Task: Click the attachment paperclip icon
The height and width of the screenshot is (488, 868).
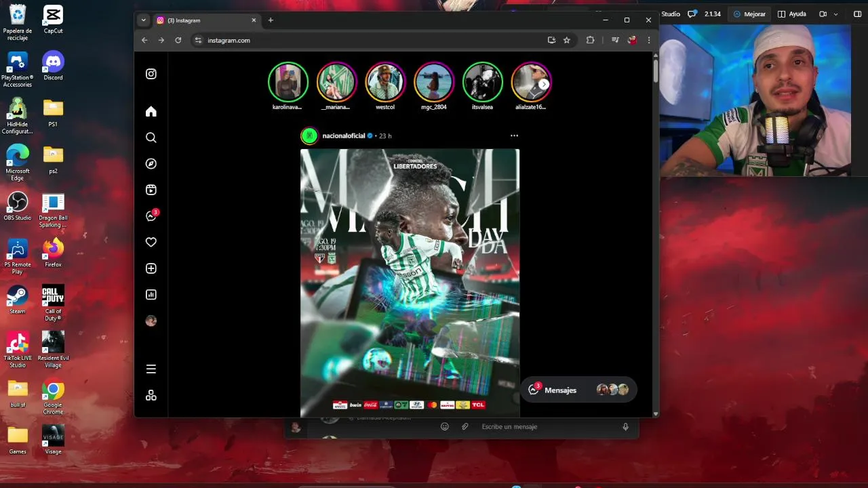Action: coord(465,426)
